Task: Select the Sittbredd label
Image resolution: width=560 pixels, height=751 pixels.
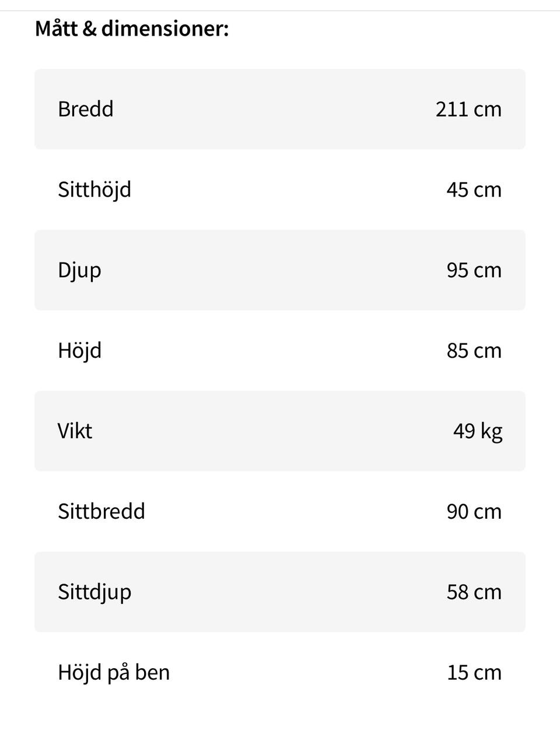Action: coord(101,512)
